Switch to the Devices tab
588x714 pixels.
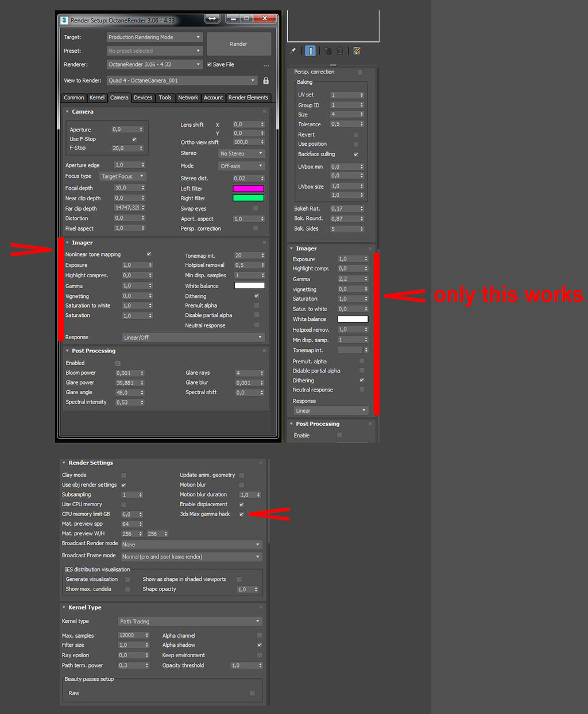tap(143, 98)
